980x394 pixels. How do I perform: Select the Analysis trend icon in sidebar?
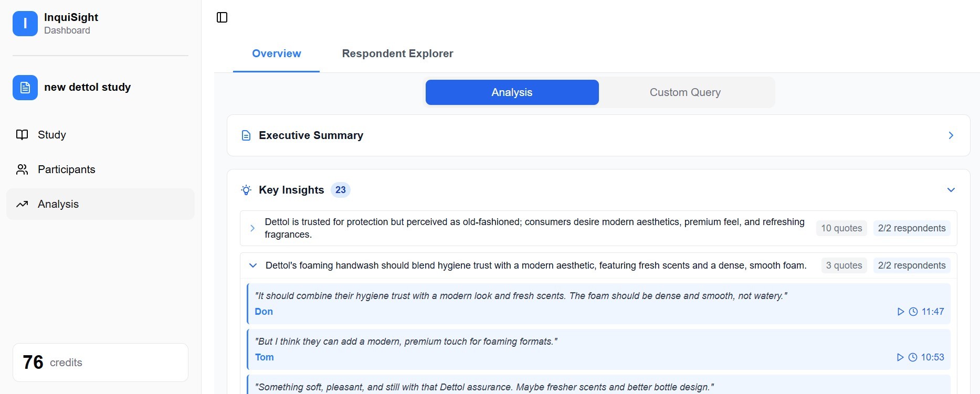point(22,204)
